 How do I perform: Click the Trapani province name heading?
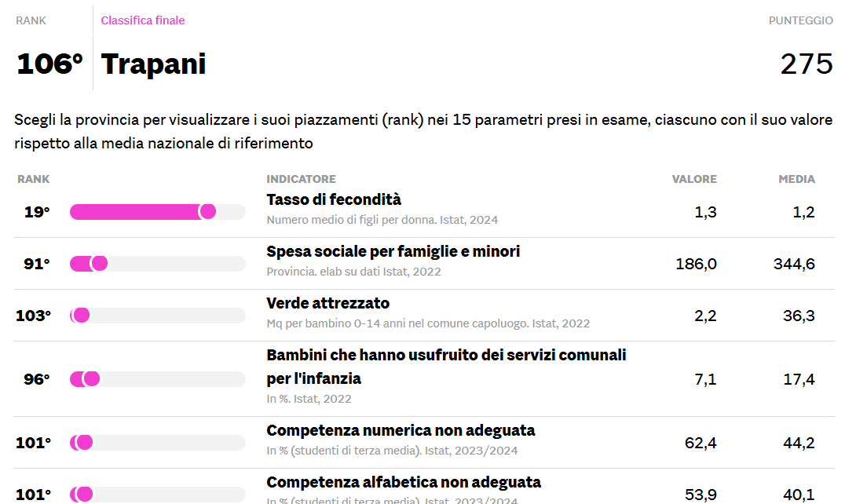point(153,64)
